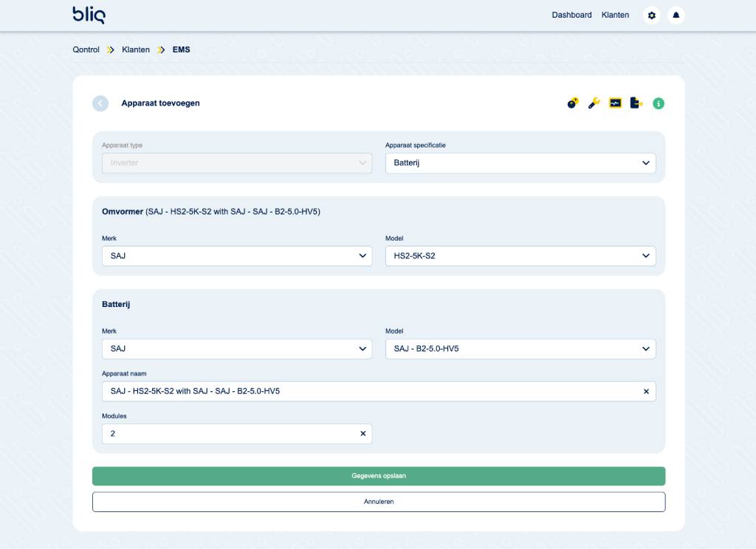Open the Omvormer Model HS2-5K-S2 dropdown
The height and width of the screenshot is (549, 756).
coord(520,256)
